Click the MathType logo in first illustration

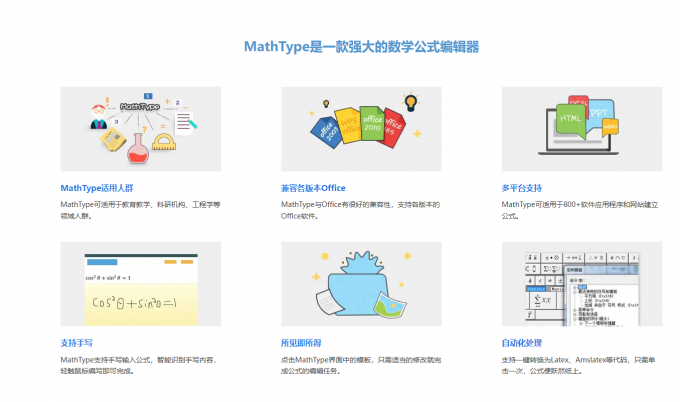pyautogui.click(x=140, y=107)
